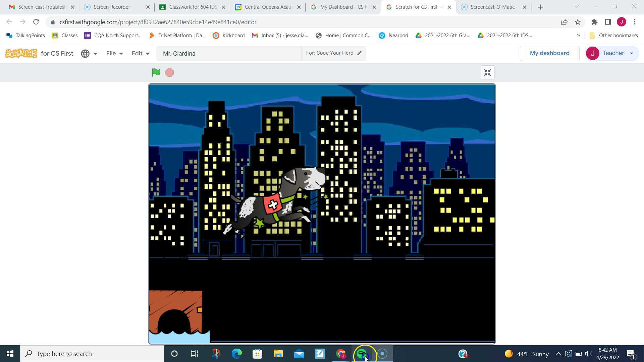The image size is (644, 362).
Task: Go to My dashboard
Action: click(x=549, y=53)
